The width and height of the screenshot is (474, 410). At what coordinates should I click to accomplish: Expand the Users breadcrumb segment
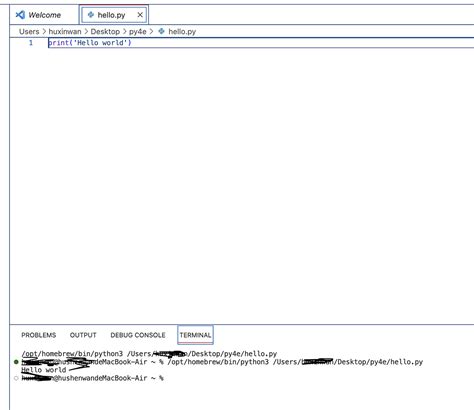point(29,32)
